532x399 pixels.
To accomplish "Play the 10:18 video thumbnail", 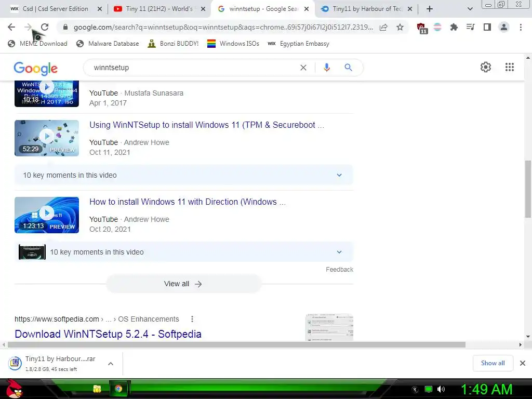I will coord(46,94).
